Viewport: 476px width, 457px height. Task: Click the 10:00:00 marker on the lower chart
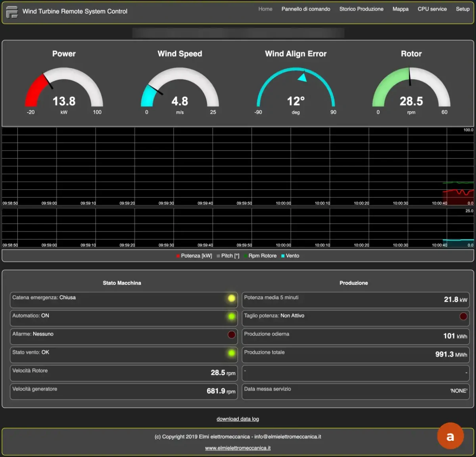point(283,245)
